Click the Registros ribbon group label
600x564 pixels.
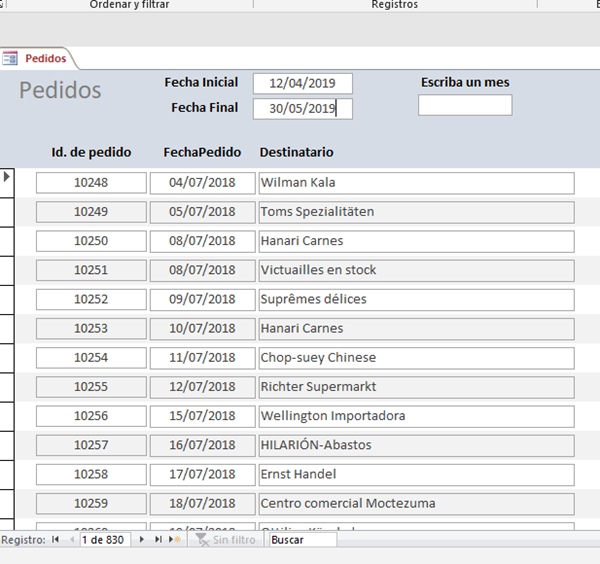pyautogui.click(x=395, y=5)
